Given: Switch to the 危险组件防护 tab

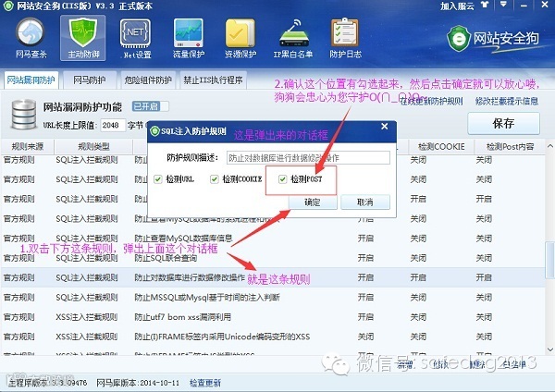Looking at the screenshot, I should (148, 80).
